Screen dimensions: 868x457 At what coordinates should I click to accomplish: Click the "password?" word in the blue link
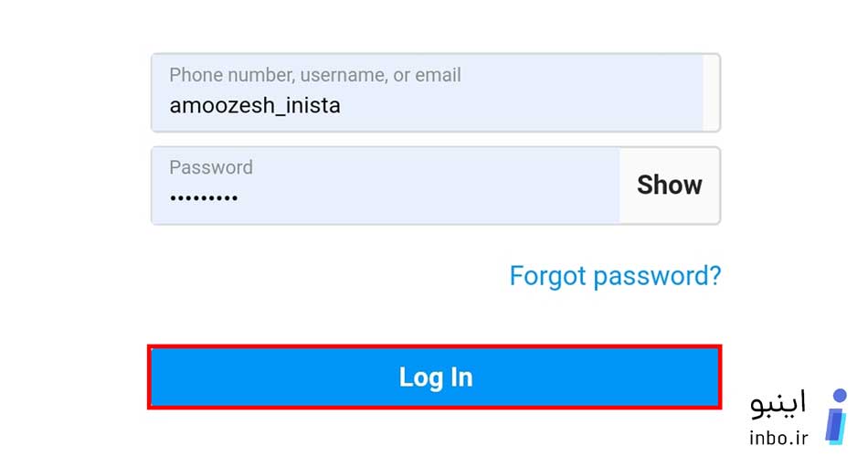click(x=657, y=276)
